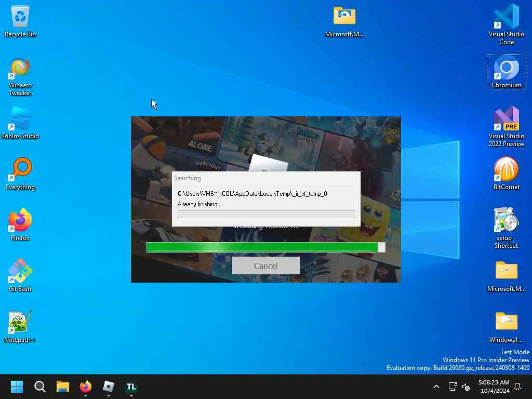The image size is (532, 399).
Task: Open the setup - Shortcut icon
Action: coord(506,228)
